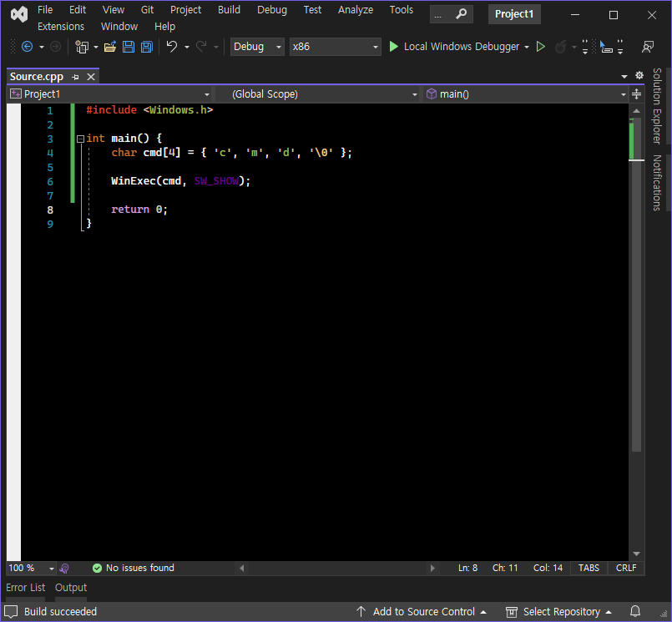Start Local Windows Debugger
The image size is (672, 622).
(454, 46)
